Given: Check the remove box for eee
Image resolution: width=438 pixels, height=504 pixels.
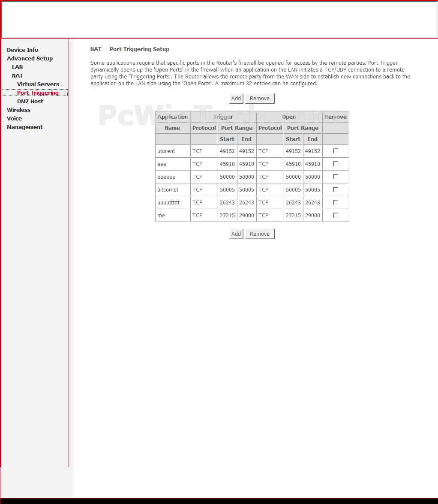Looking at the screenshot, I should click(336, 164).
